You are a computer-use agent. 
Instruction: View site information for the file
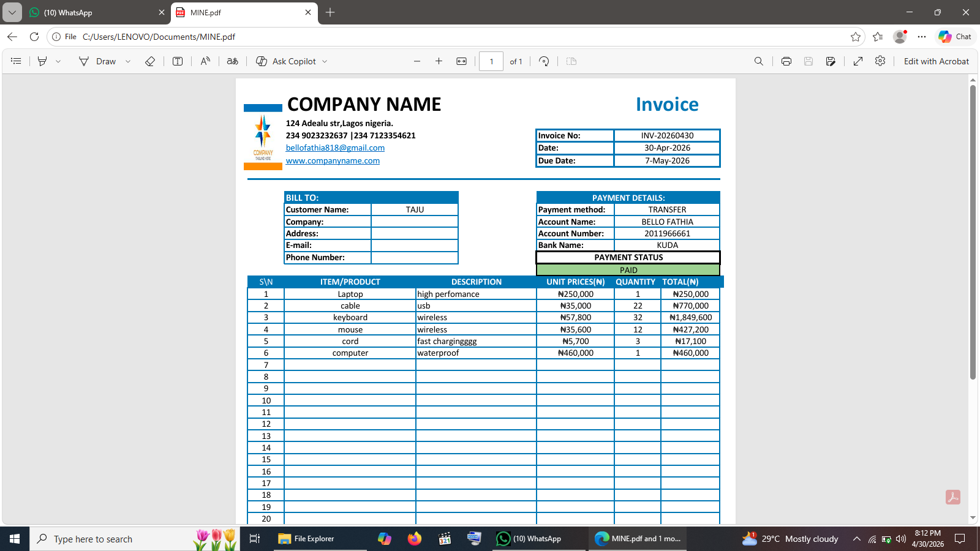(64, 37)
